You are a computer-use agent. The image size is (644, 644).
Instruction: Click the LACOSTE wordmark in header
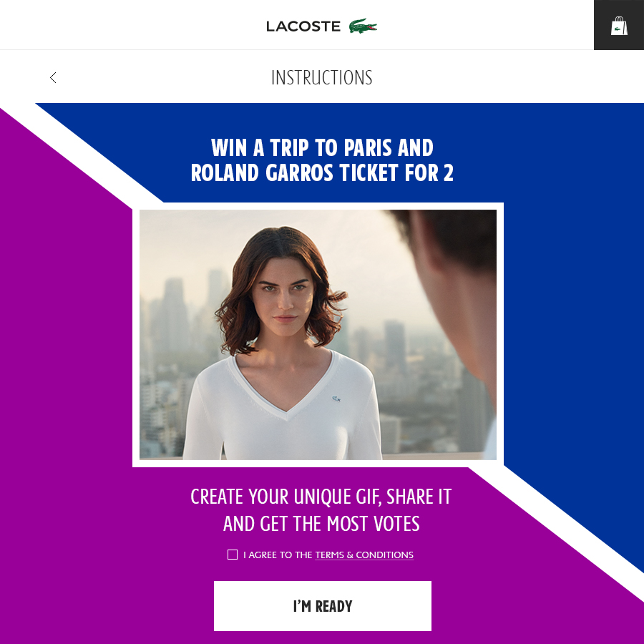tap(303, 26)
